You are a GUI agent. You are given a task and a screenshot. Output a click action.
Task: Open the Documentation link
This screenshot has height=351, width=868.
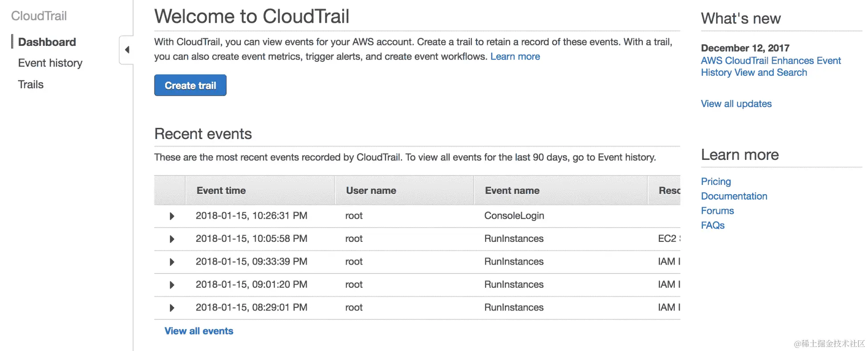pos(734,196)
